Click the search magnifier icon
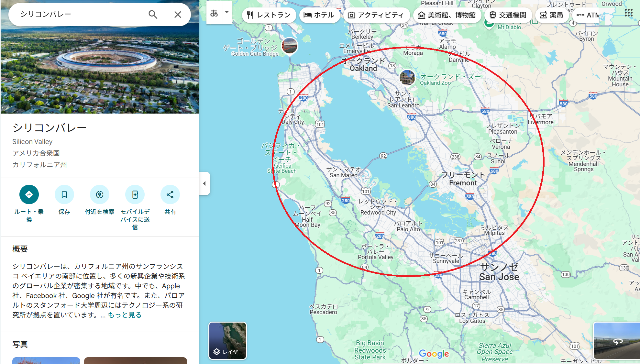Screen dimensions: 640x364 click(153, 15)
